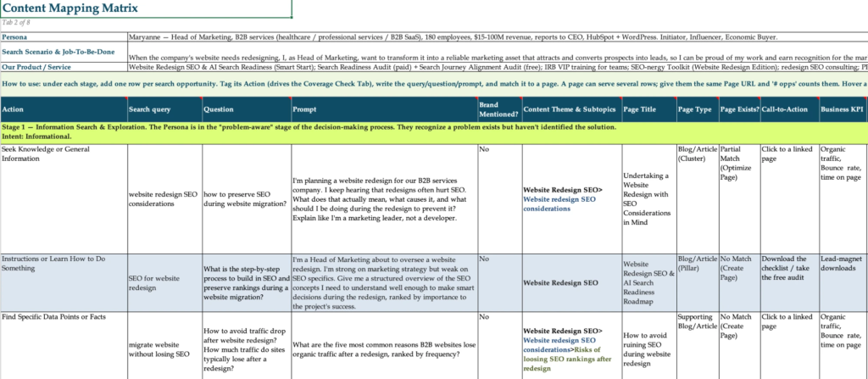Select 'Seek Knowledge or General Information' cell

pyautogui.click(x=64, y=199)
